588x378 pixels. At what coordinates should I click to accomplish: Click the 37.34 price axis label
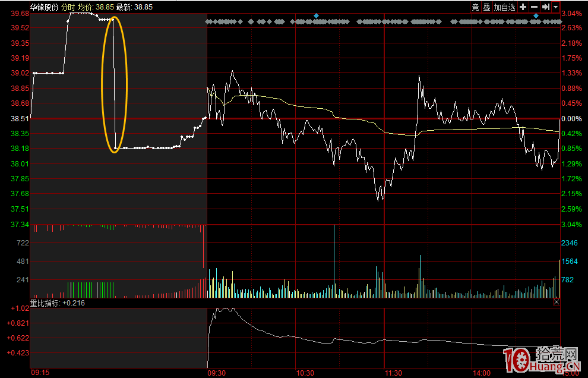click(20, 225)
